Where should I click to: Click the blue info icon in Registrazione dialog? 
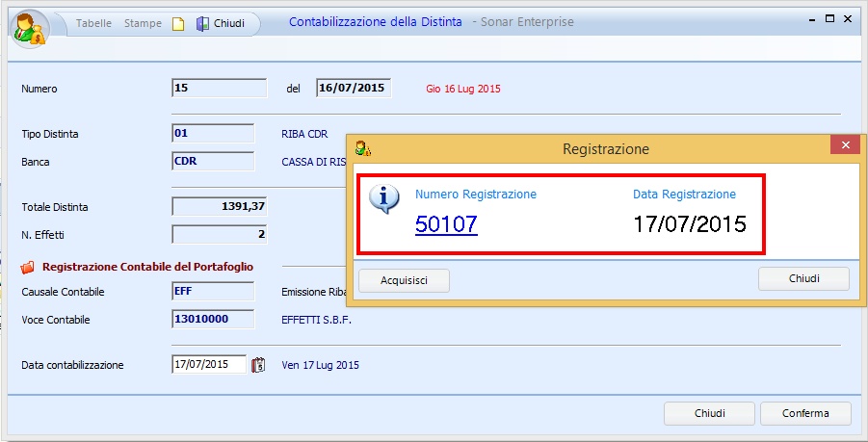click(x=385, y=198)
